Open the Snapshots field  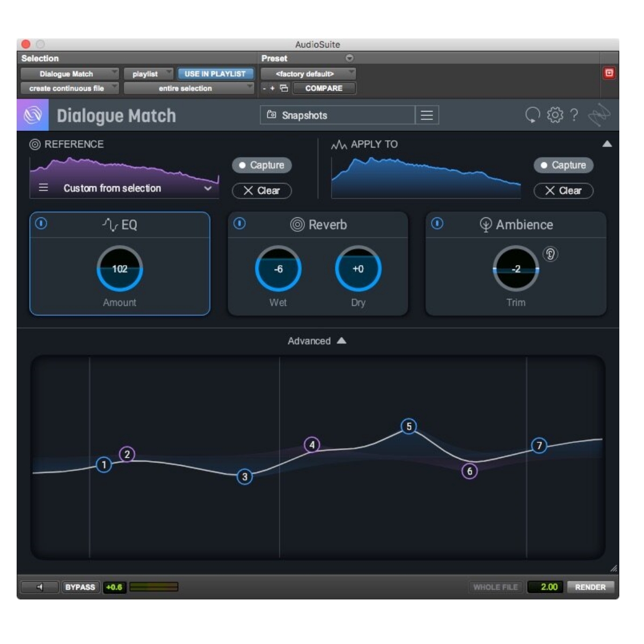click(337, 115)
